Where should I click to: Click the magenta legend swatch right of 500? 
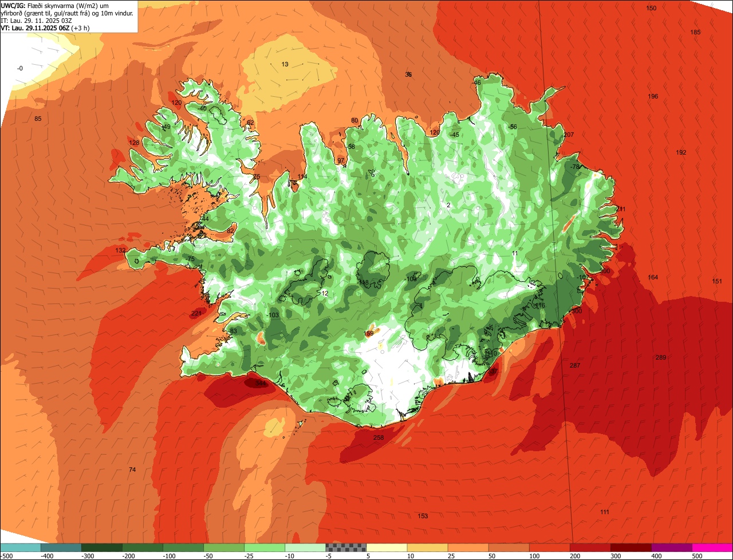tap(712, 547)
